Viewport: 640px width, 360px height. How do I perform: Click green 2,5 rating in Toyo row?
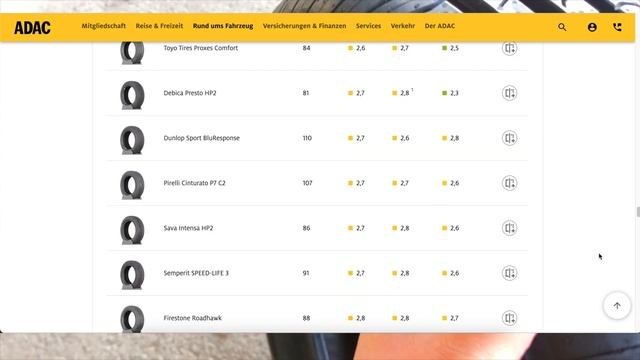coord(451,48)
